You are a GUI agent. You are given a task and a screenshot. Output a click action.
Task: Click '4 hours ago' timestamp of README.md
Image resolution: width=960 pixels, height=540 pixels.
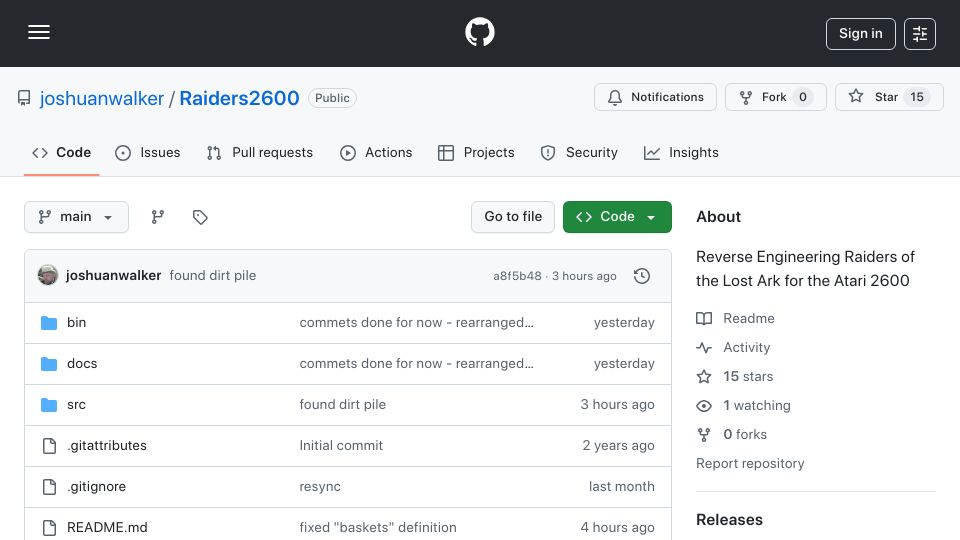617,528
